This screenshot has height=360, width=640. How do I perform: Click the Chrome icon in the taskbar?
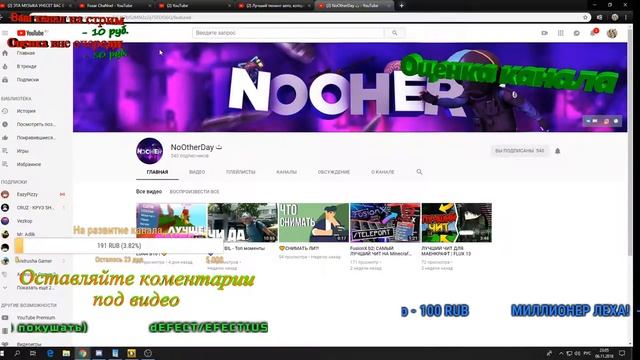pos(83,353)
